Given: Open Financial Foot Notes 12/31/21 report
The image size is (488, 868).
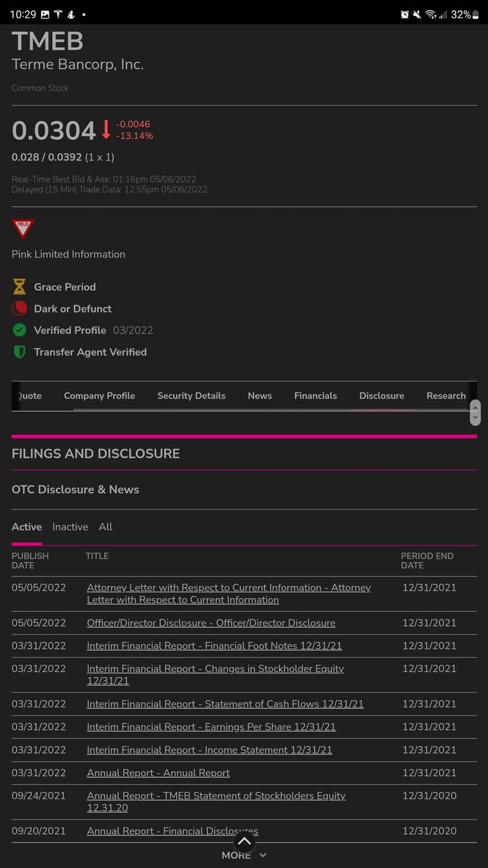Looking at the screenshot, I should point(214,646).
